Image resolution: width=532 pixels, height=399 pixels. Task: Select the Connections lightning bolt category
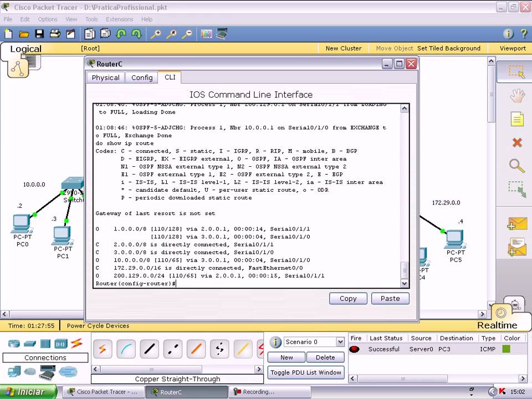click(76, 344)
